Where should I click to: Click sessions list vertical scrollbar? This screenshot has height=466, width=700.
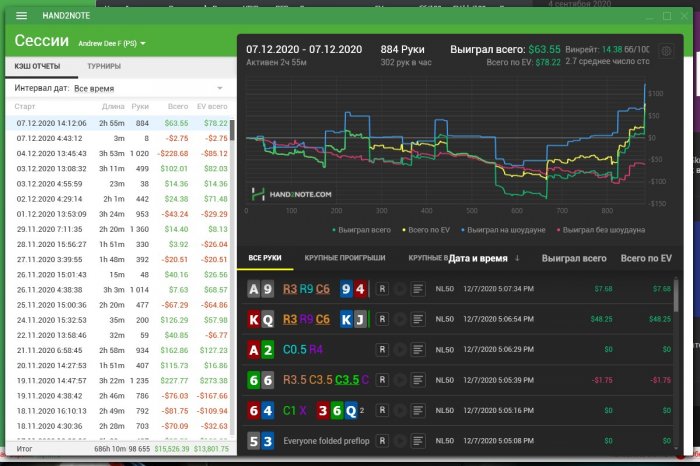pos(232,130)
